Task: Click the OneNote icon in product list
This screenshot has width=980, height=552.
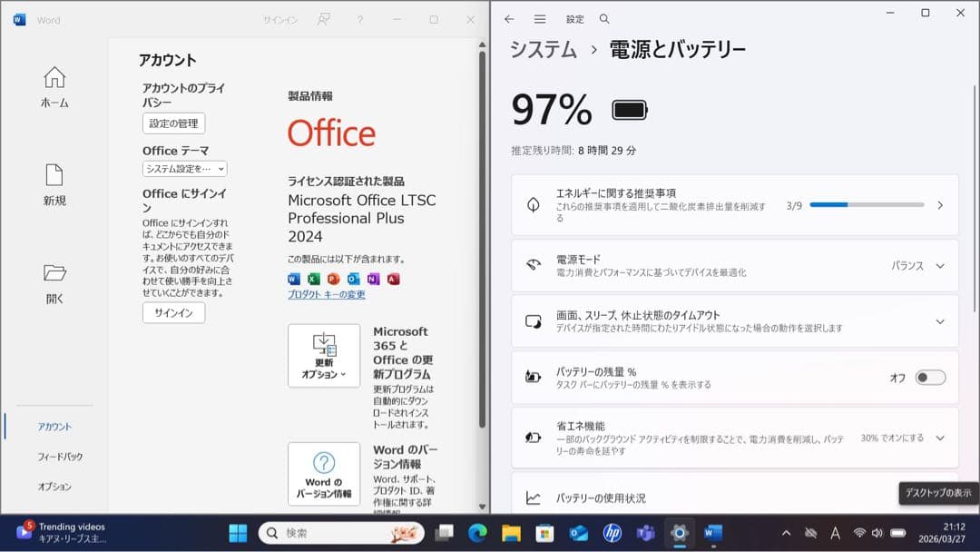Action: pyautogui.click(x=374, y=279)
